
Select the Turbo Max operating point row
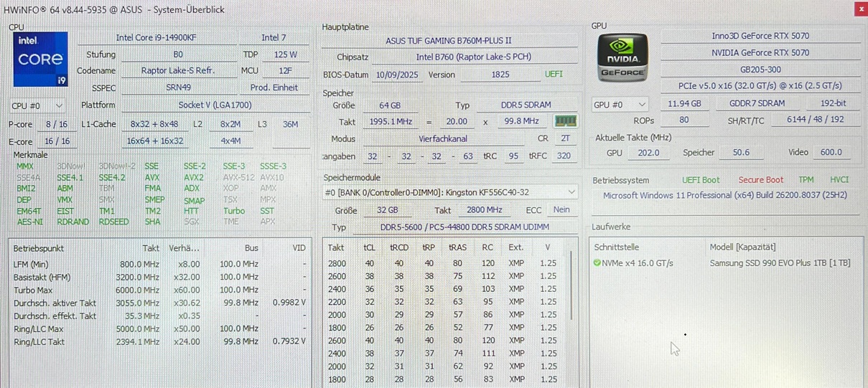[160, 290]
